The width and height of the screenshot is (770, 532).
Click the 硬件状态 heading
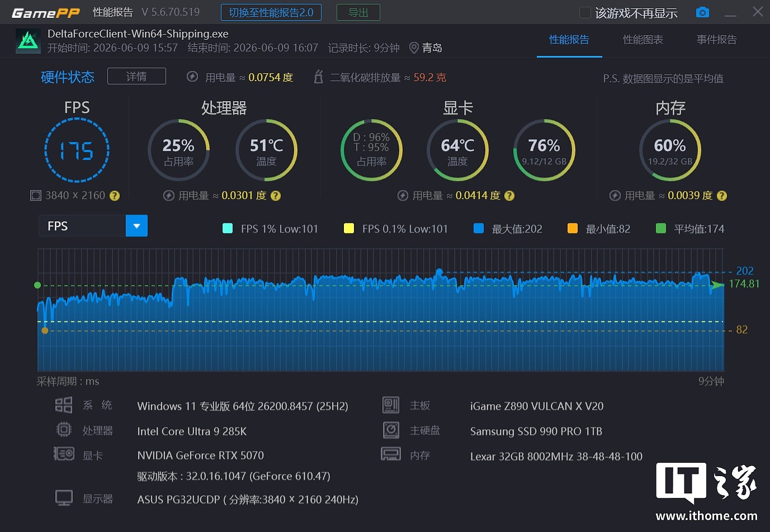[x=68, y=77]
